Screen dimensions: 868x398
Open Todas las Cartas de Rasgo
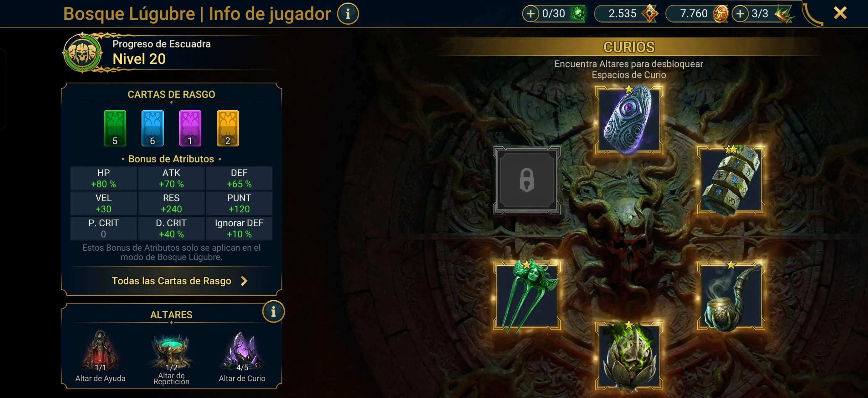(x=172, y=281)
